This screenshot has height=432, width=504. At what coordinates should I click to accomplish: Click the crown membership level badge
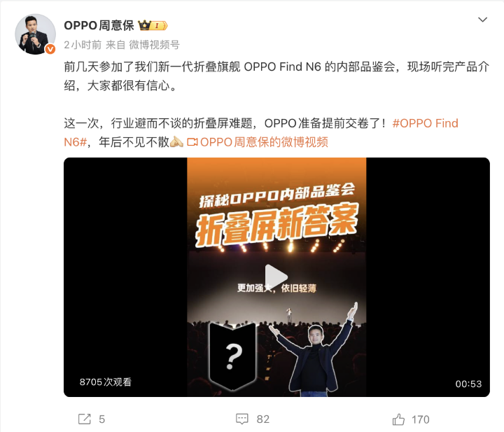click(153, 25)
